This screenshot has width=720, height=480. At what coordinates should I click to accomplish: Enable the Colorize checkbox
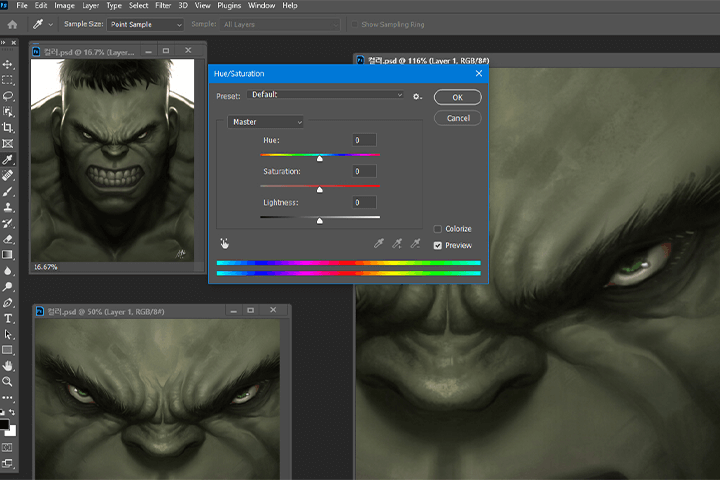438,229
